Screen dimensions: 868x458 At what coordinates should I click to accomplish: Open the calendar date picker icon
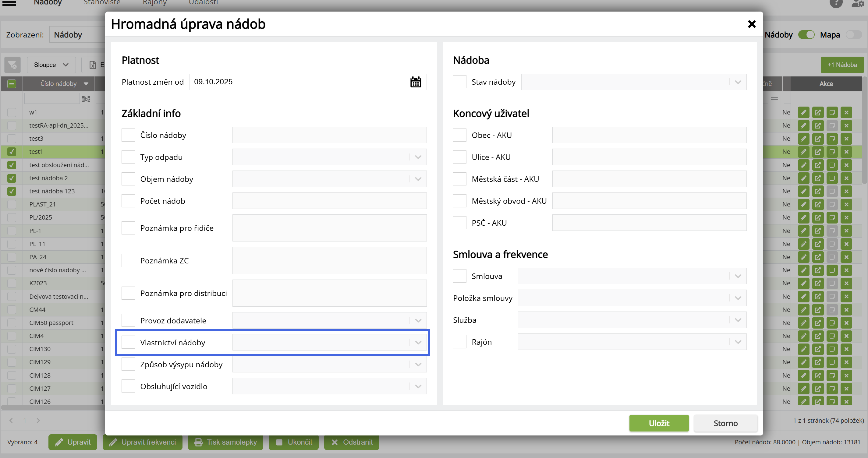[x=416, y=82]
